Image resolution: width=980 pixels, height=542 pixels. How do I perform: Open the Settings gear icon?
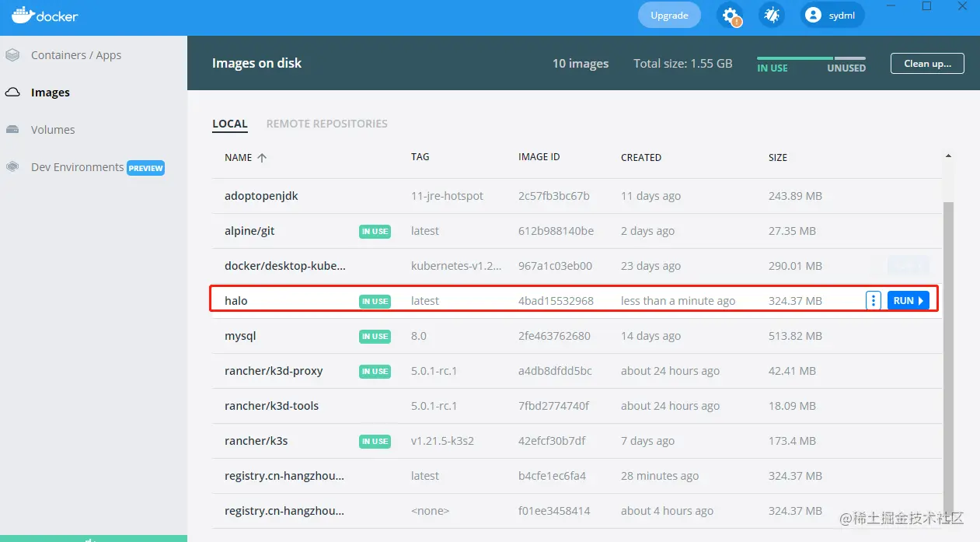(x=730, y=15)
